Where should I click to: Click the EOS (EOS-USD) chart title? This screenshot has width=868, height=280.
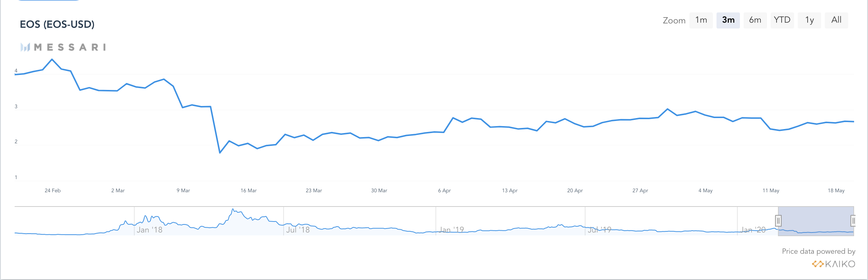coord(57,24)
